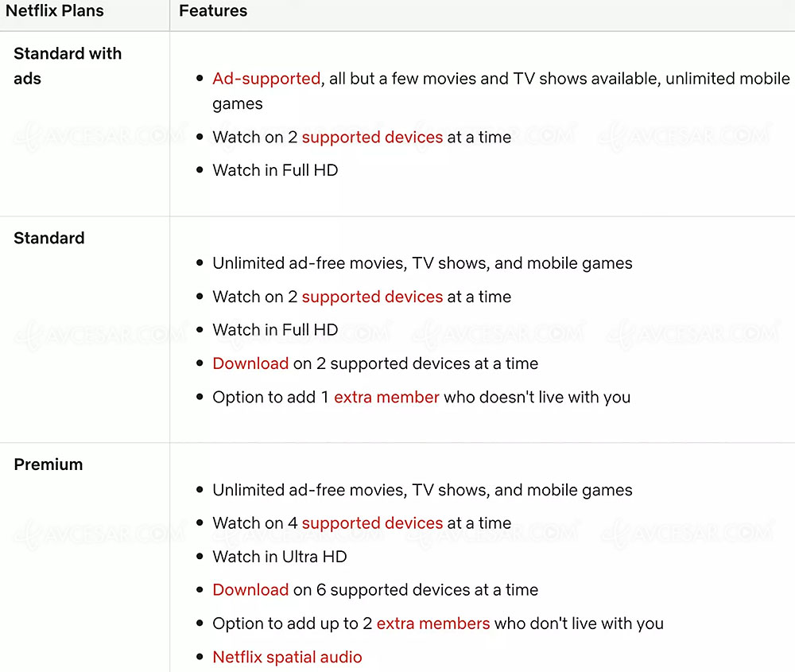Open the Download link in Premium plan
Screen dimensions: 795x672
click(x=250, y=589)
